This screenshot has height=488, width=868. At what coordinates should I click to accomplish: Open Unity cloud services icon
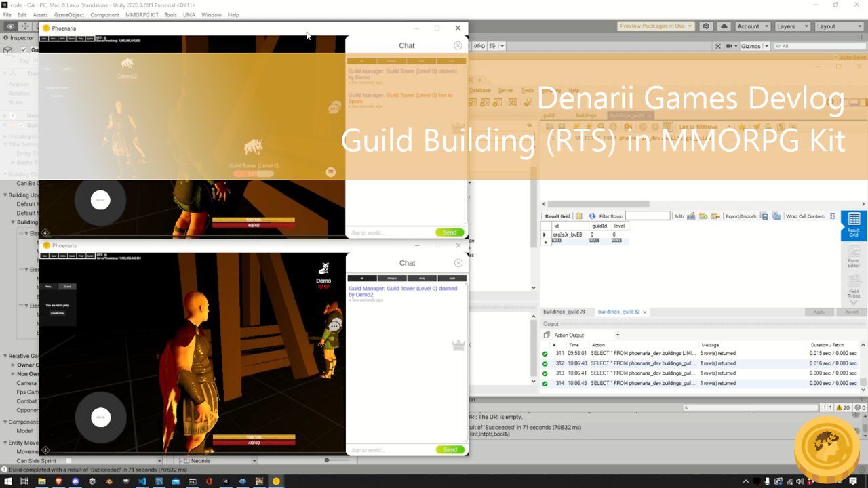(x=724, y=26)
